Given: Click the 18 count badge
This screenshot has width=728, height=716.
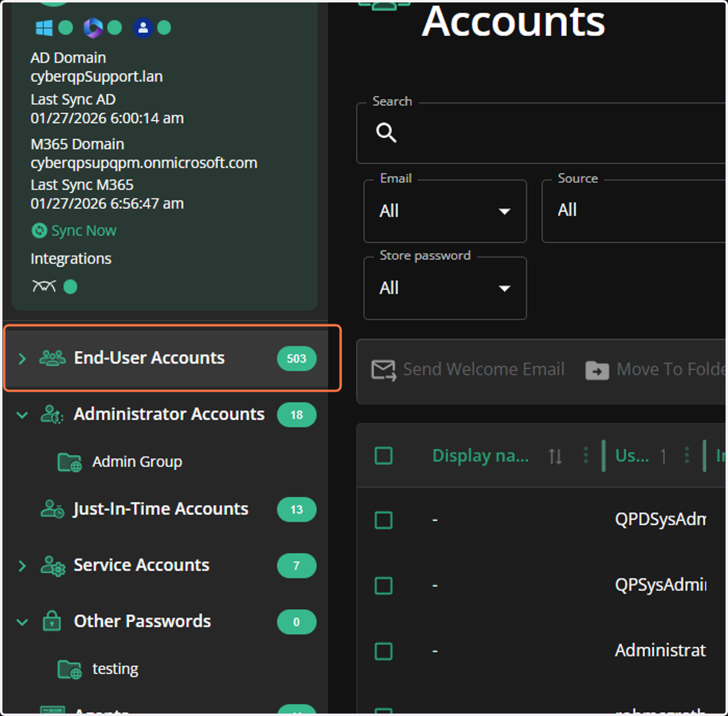Looking at the screenshot, I should 297,415.
